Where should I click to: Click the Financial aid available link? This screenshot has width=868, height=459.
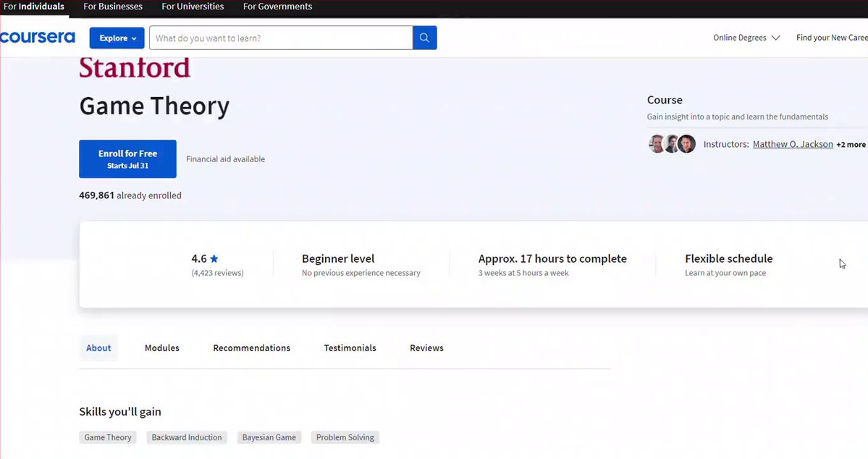pyautogui.click(x=225, y=159)
